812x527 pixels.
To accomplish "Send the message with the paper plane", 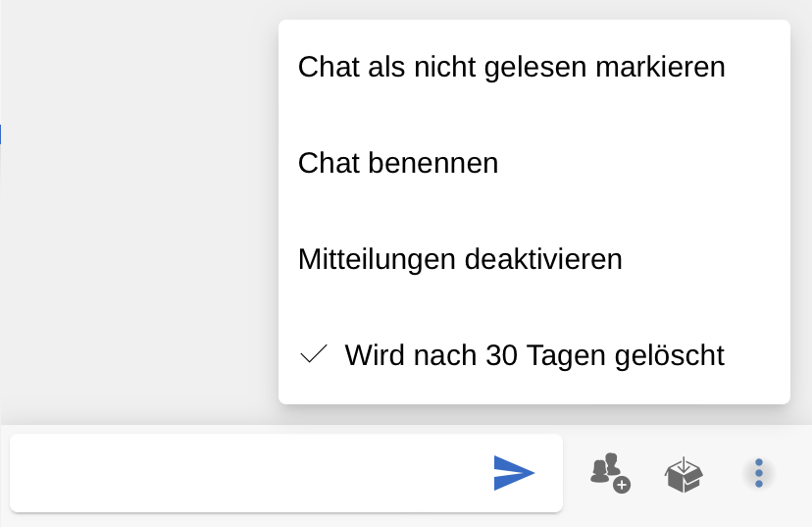I will pos(514,473).
